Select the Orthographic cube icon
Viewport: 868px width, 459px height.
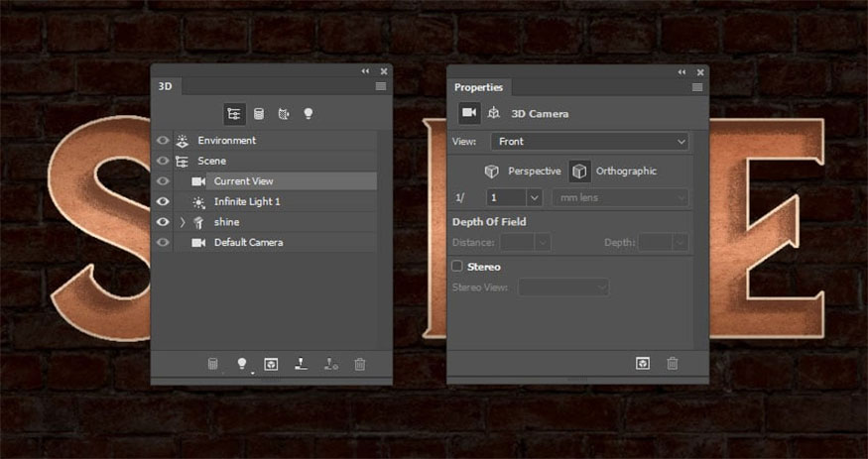click(x=579, y=171)
